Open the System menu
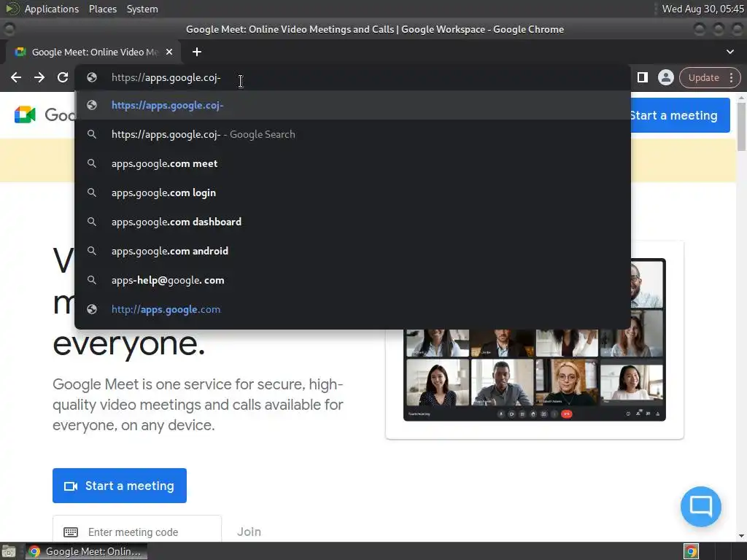Viewport: 747px width, 560px height. tap(142, 9)
